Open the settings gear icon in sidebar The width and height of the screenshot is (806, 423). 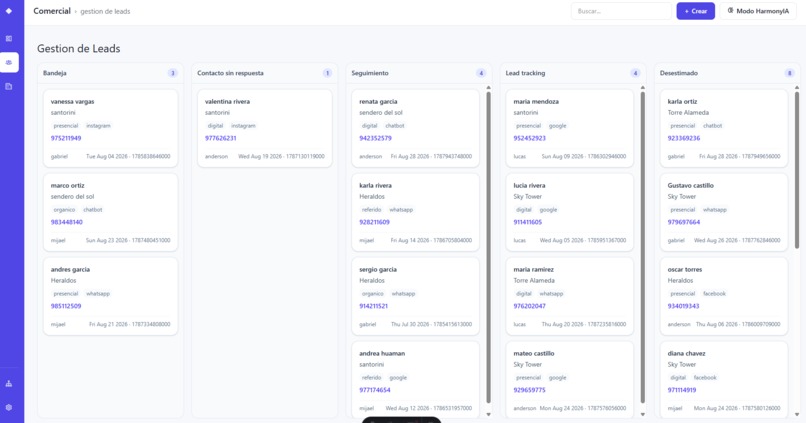click(x=9, y=407)
